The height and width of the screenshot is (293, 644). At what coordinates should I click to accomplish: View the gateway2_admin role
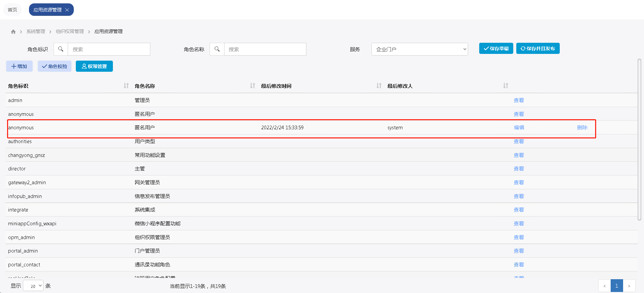click(x=519, y=183)
